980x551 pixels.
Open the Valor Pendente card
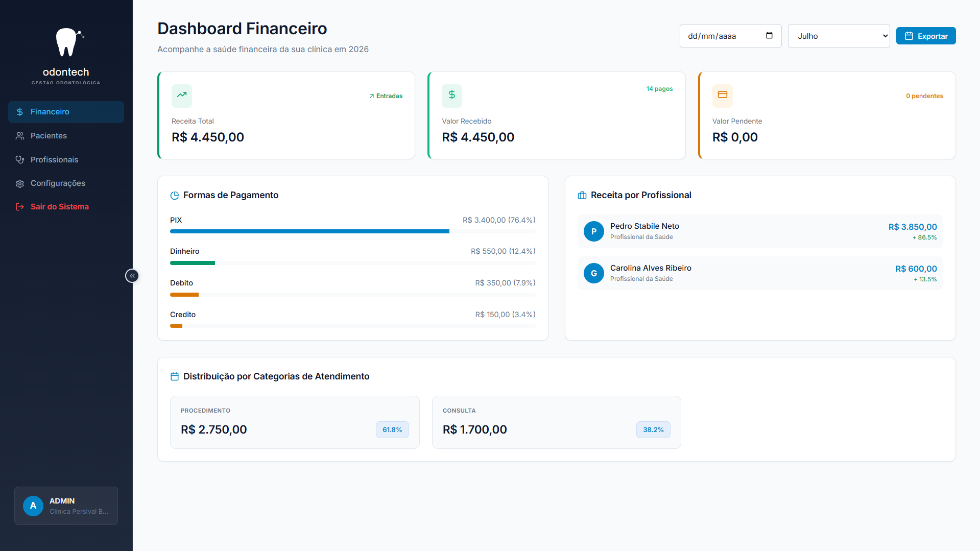827,115
